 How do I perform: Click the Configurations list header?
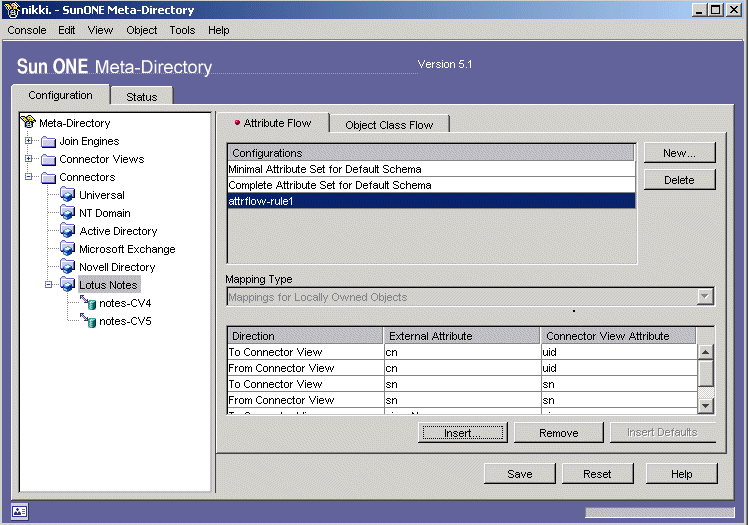pyautogui.click(x=431, y=153)
